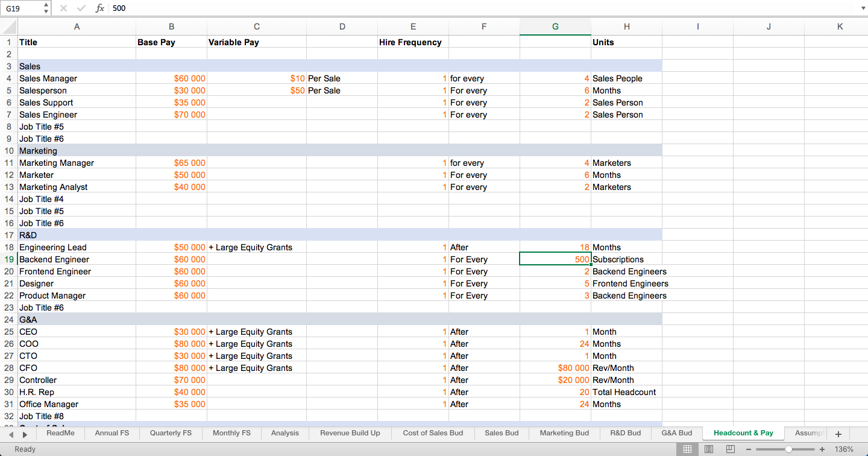Click the Sales Manager cell
Viewport: 868px width, 456px height.
[x=77, y=78]
